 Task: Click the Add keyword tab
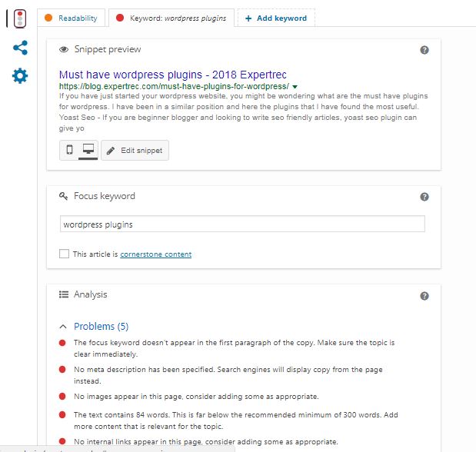click(x=276, y=18)
